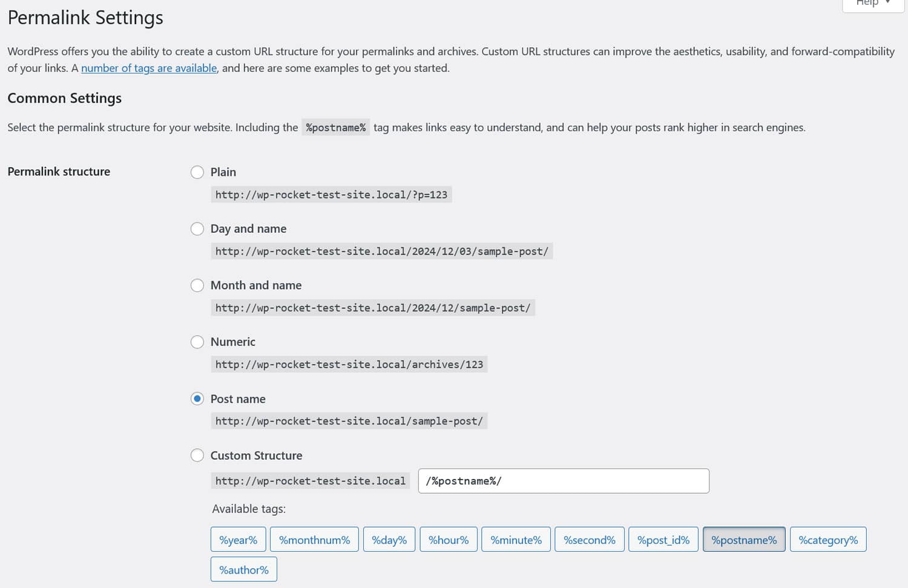908x588 pixels.
Task: Open the Help dropdown tab
Action: [872, 4]
